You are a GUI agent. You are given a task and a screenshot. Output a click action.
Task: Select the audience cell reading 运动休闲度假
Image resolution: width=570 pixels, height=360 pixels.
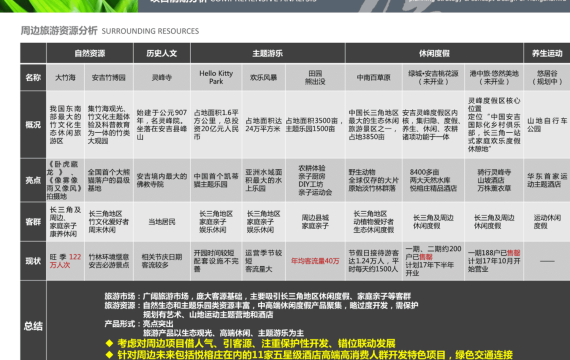[547, 222]
